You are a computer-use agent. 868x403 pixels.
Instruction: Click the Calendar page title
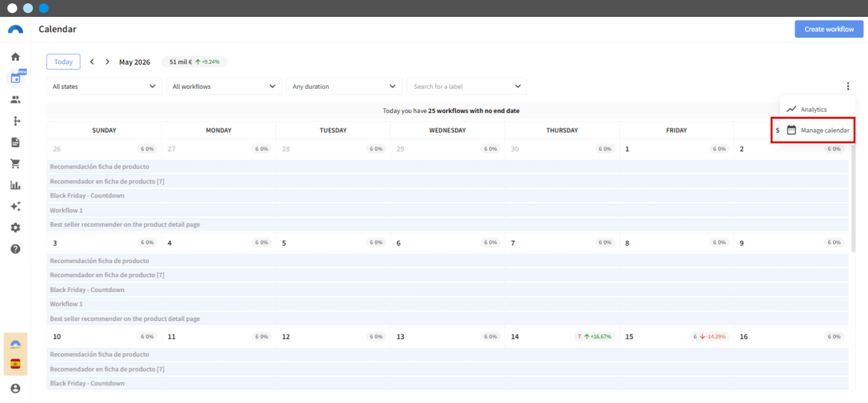[57, 29]
